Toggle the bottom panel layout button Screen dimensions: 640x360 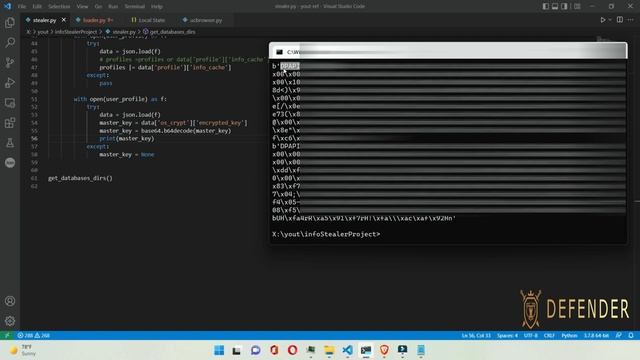(555, 6)
